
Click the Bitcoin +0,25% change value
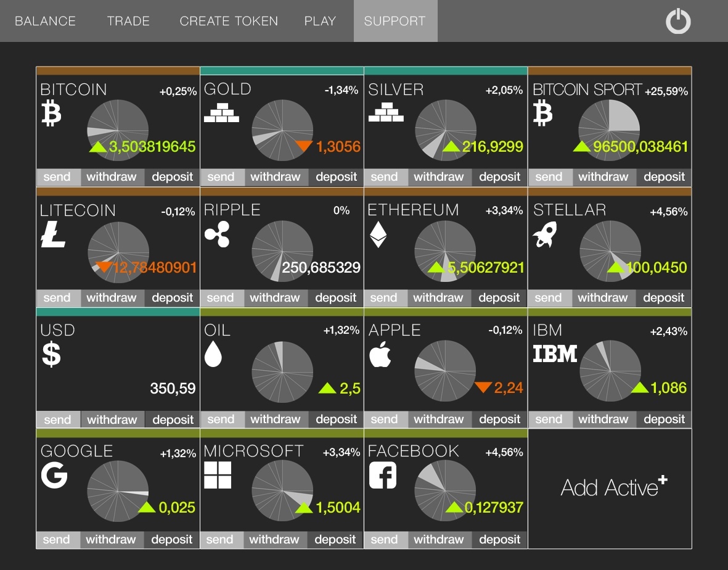178,91
